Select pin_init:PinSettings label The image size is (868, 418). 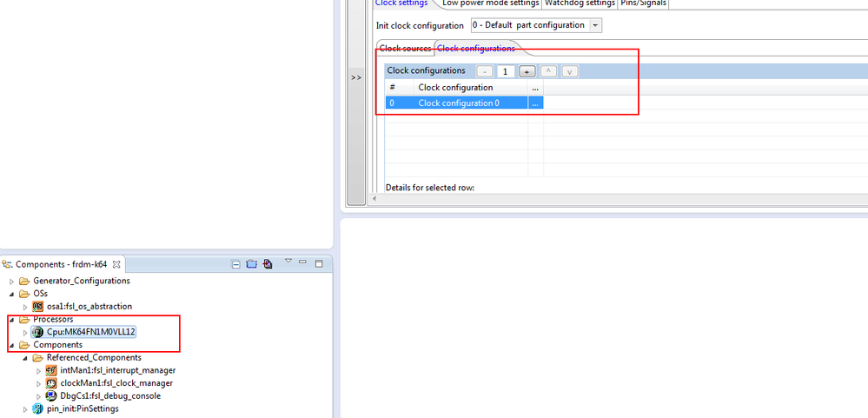pyautogui.click(x=83, y=409)
